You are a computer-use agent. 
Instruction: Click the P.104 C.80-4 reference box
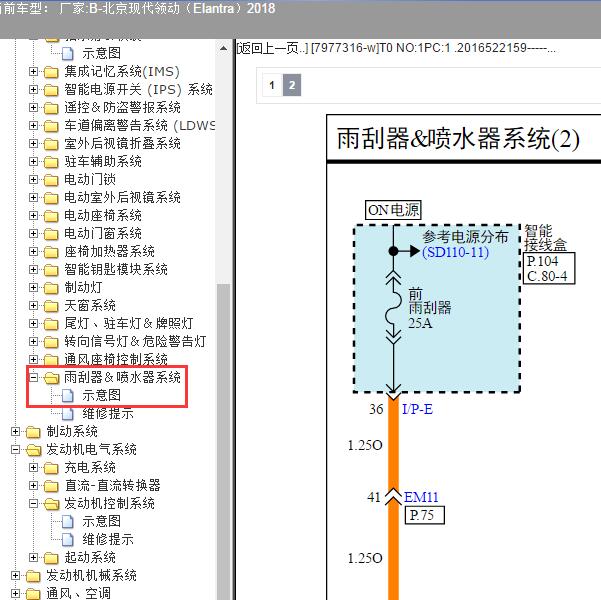[549, 268]
